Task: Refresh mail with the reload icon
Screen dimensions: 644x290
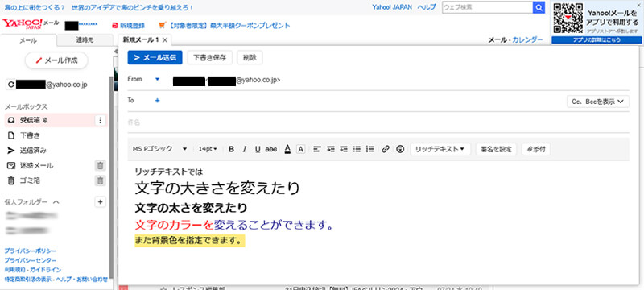Action: [11, 85]
